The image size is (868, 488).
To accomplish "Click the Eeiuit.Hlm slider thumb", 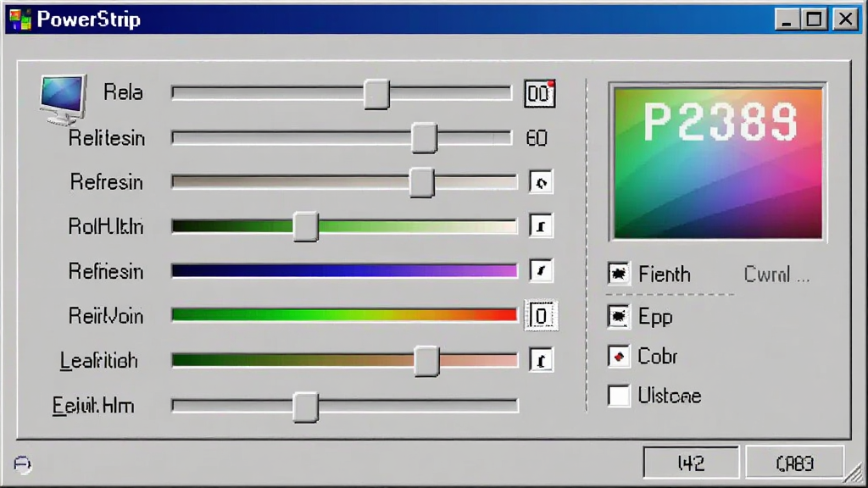I will pyautogui.click(x=305, y=408).
